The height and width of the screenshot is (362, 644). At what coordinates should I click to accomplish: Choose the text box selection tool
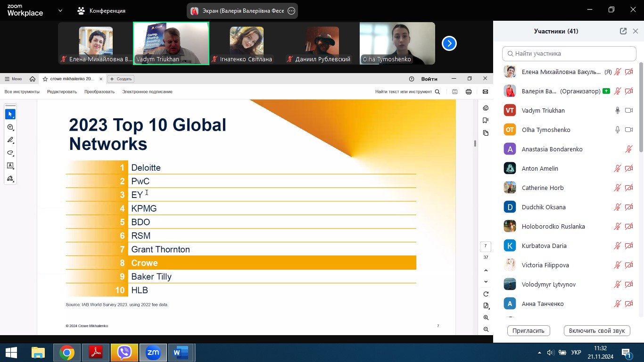tap(10, 165)
